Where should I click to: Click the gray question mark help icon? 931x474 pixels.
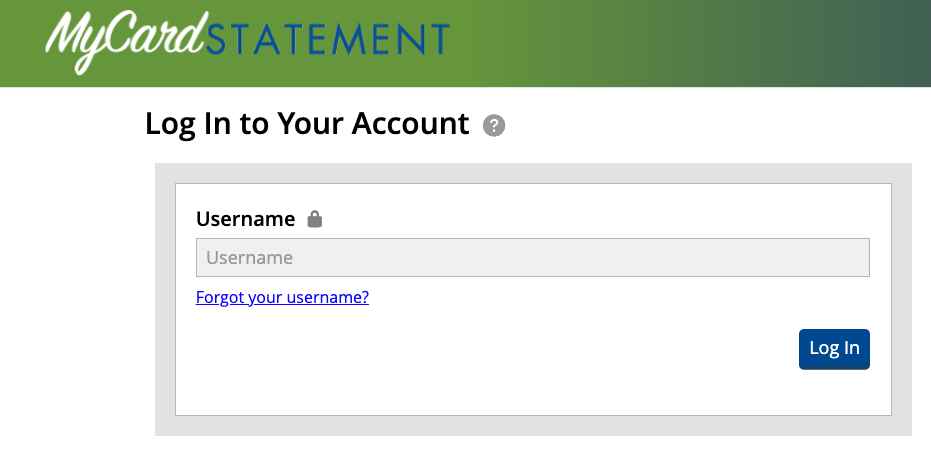493,126
